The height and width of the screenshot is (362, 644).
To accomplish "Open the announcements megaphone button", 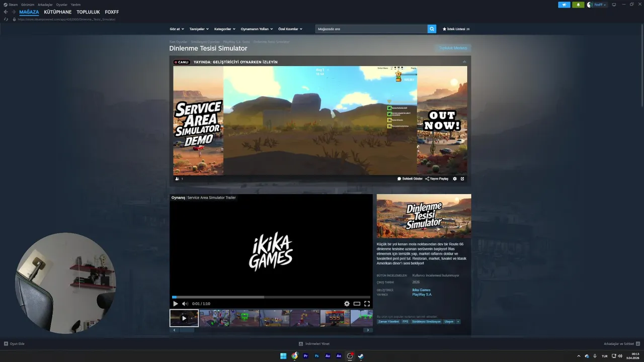I will [564, 5].
